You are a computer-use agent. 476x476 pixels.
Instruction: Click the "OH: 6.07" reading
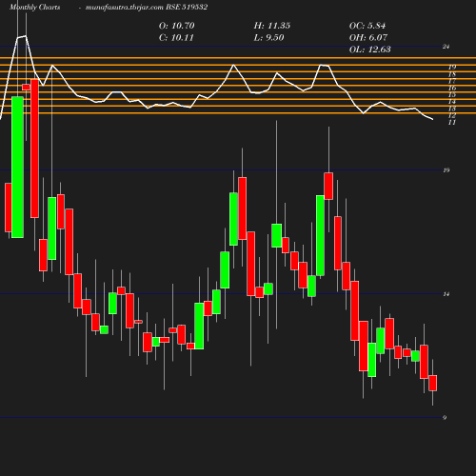coord(368,38)
